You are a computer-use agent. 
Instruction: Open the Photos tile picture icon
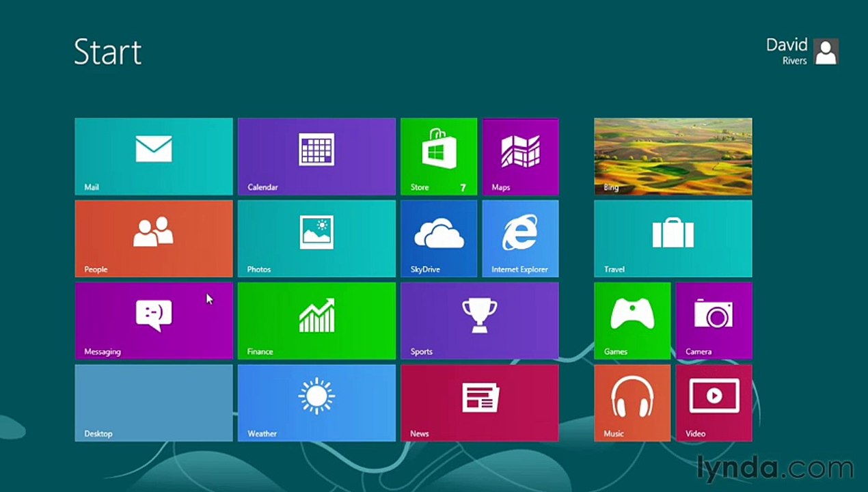[x=316, y=232]
